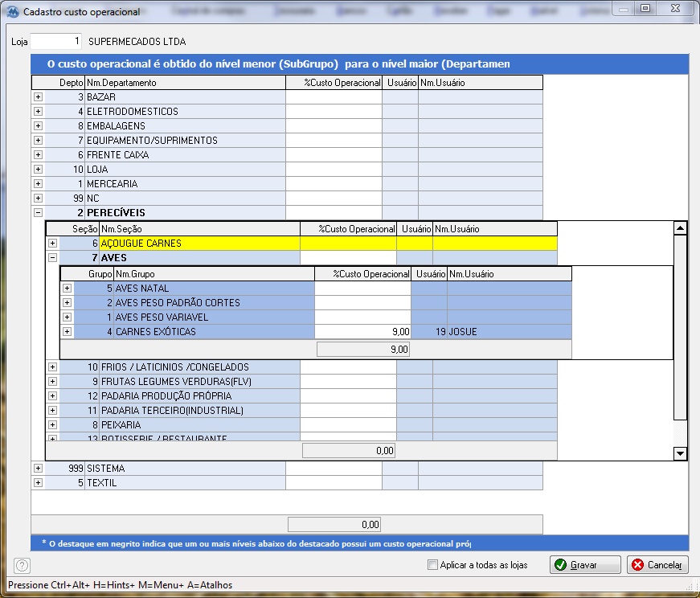Expand the AVES NATAL group
700x598 pixels.
67,288
